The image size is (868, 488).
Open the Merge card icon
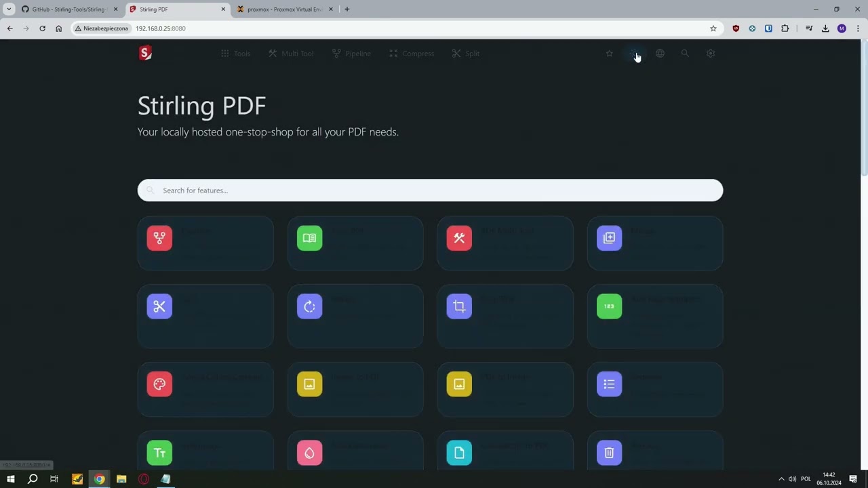point(609,238)
